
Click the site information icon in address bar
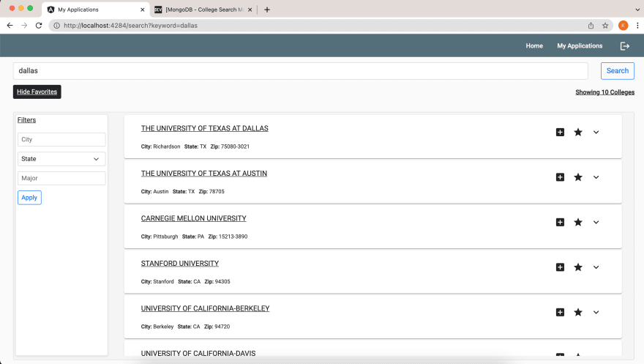pos(56,26)
